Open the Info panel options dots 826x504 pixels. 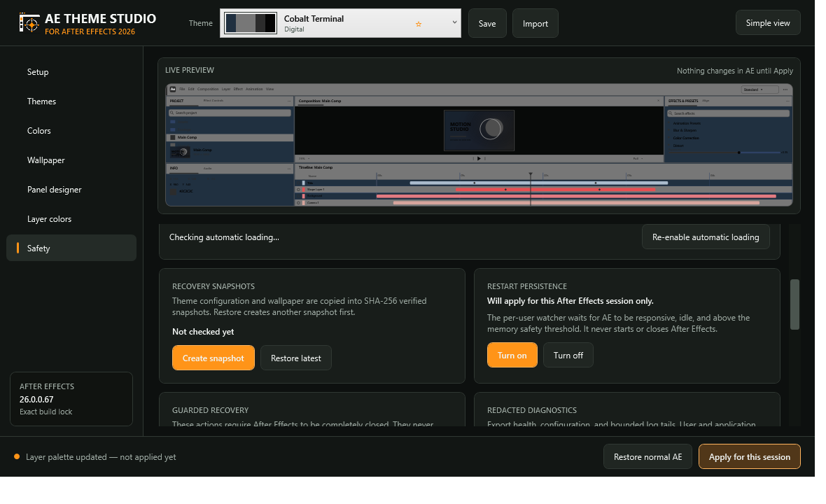coord(288,169)
